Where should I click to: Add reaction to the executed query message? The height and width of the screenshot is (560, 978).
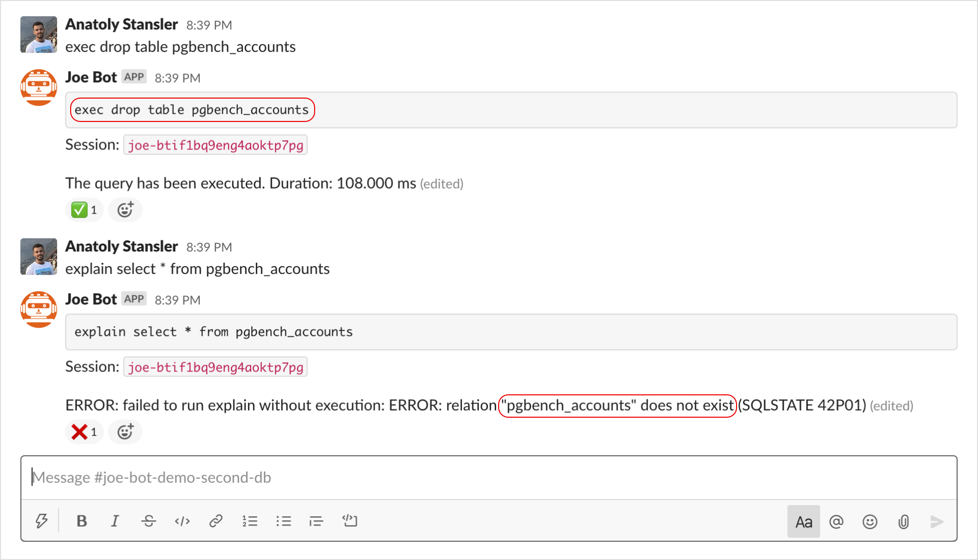[x=125, y=210]
